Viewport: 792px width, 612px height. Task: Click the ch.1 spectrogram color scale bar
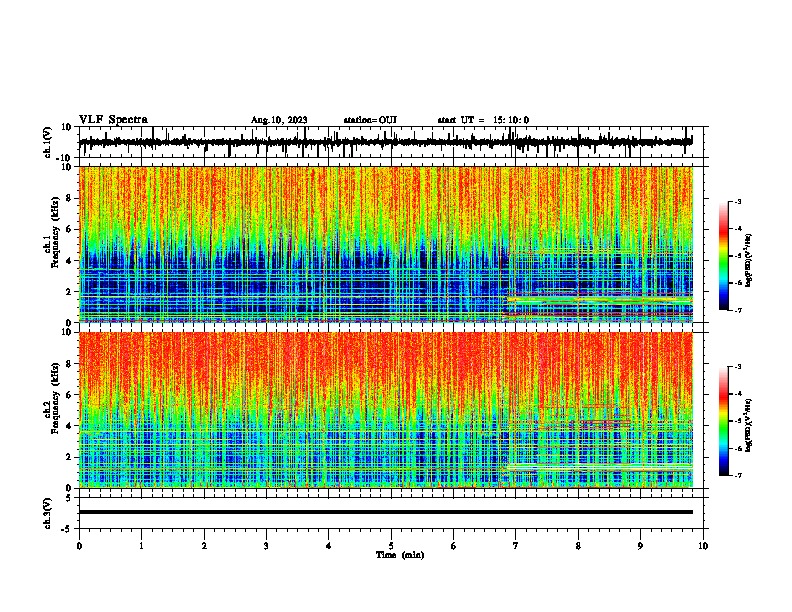(724, 256)
